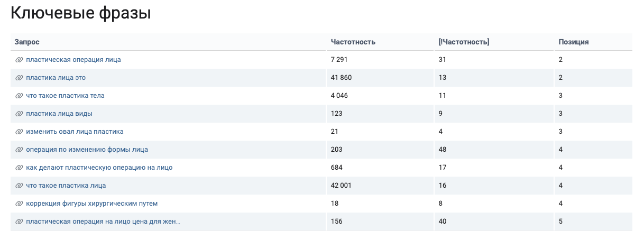Select the frequency value 42 001

pyautogui.click(x=341, y=186)
